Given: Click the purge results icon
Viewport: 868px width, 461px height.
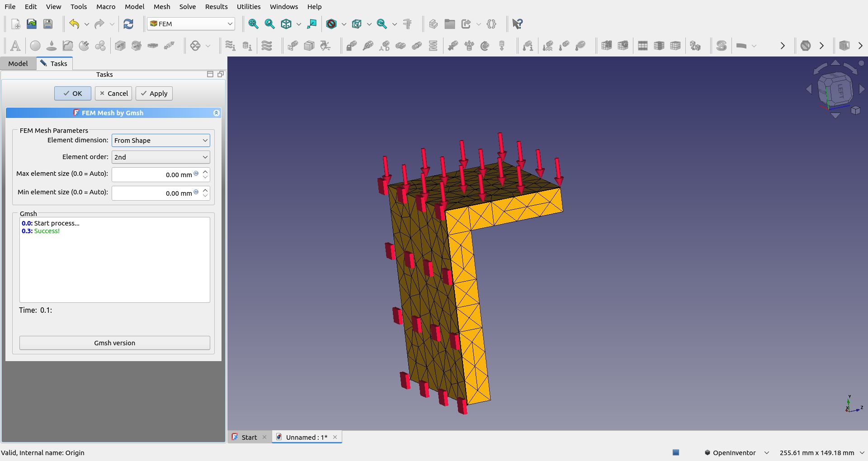Looking at the screenshot, I should 806,46.
